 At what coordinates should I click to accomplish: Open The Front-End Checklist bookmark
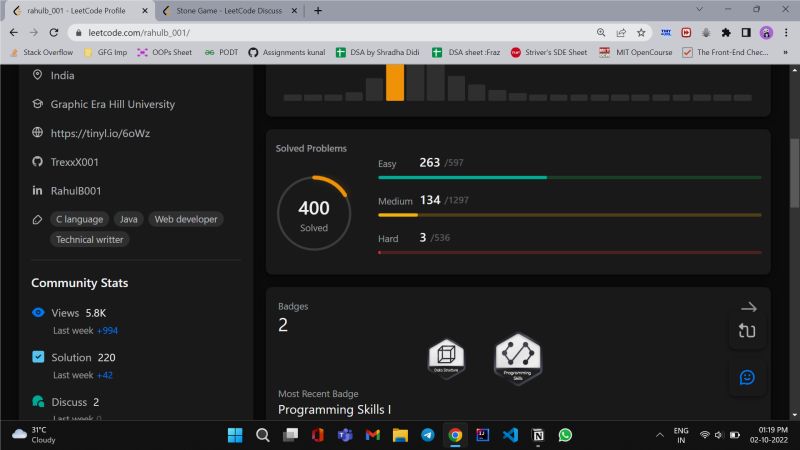726,52
